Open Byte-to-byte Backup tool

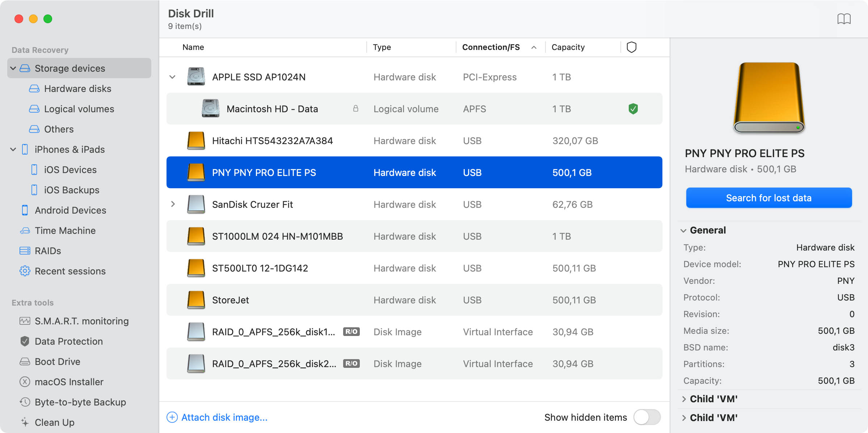pos(80,402)
